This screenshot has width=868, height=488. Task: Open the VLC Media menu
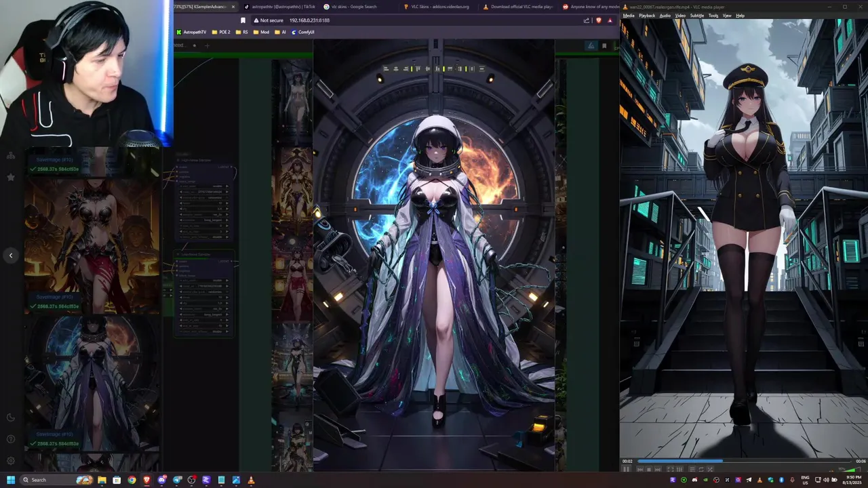click(629, 16)
